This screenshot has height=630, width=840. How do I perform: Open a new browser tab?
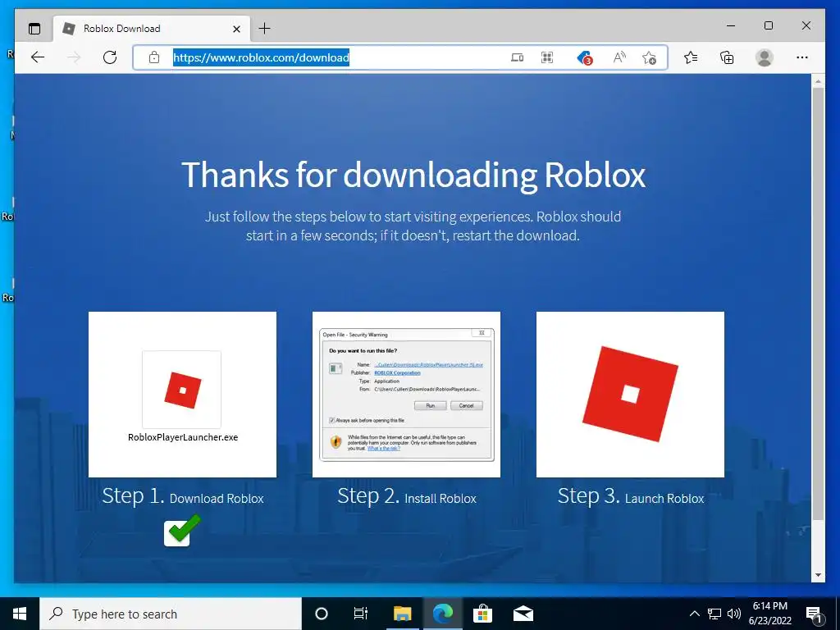[x=265, y=29]
